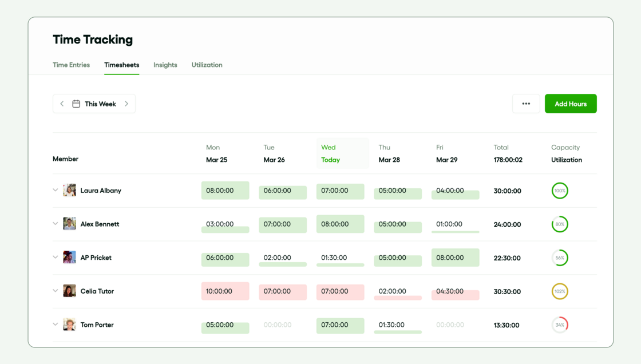Expand AP Pricket's timesheet row
The image size is (641, 364).
point(55,258)
